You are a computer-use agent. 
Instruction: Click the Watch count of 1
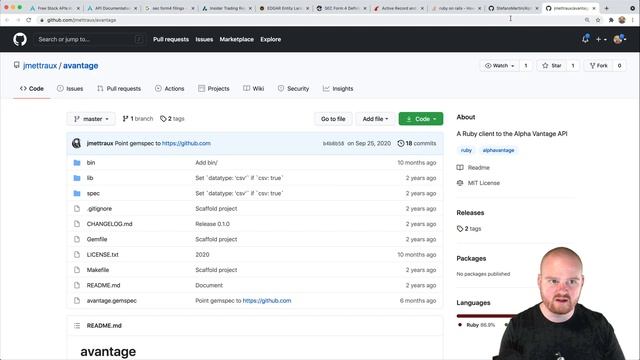tap(526, 66)
